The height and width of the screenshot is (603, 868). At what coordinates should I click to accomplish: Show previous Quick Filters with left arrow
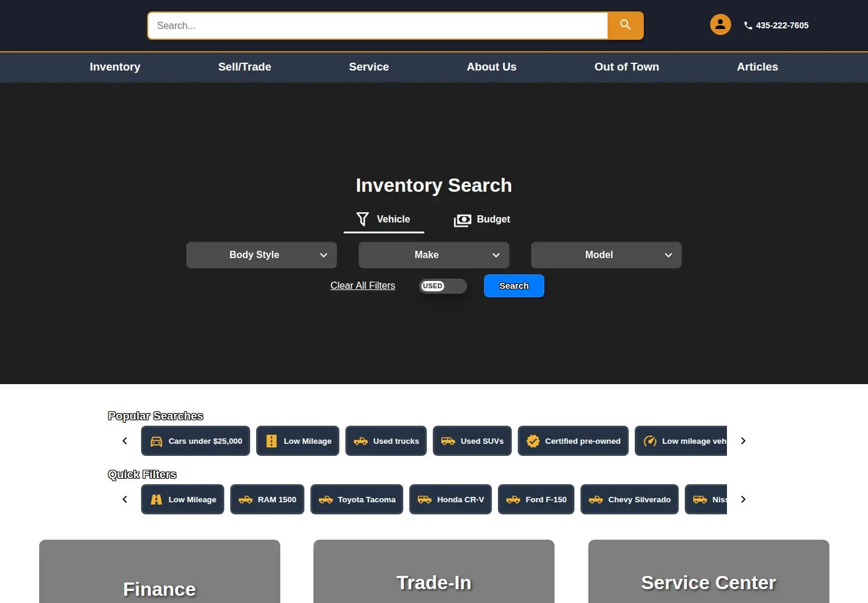tap(125, 499)
